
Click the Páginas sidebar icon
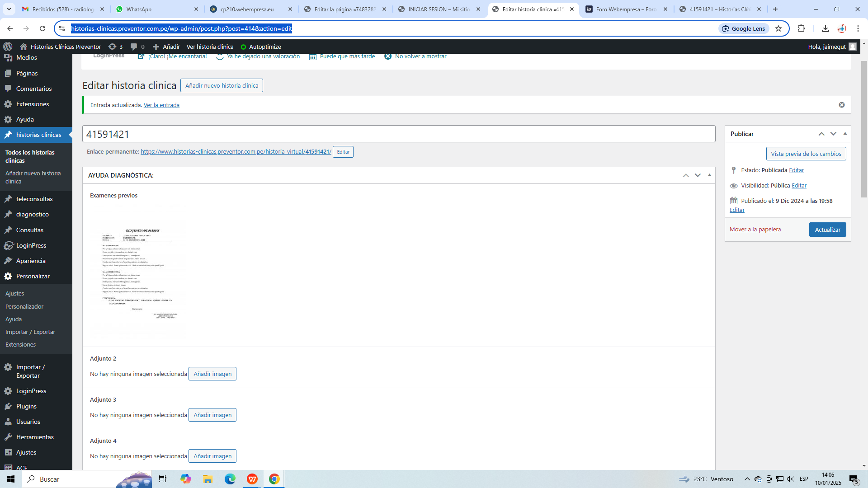point(8,73)
